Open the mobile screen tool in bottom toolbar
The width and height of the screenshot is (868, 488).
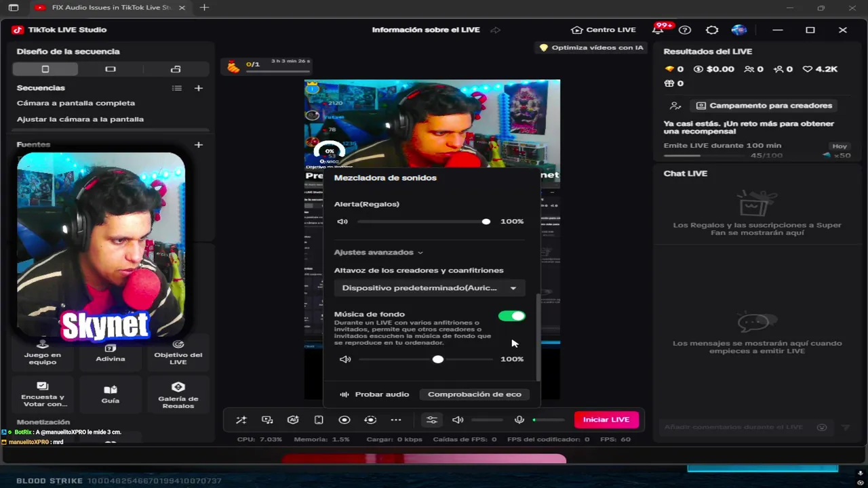pos(319,420)
